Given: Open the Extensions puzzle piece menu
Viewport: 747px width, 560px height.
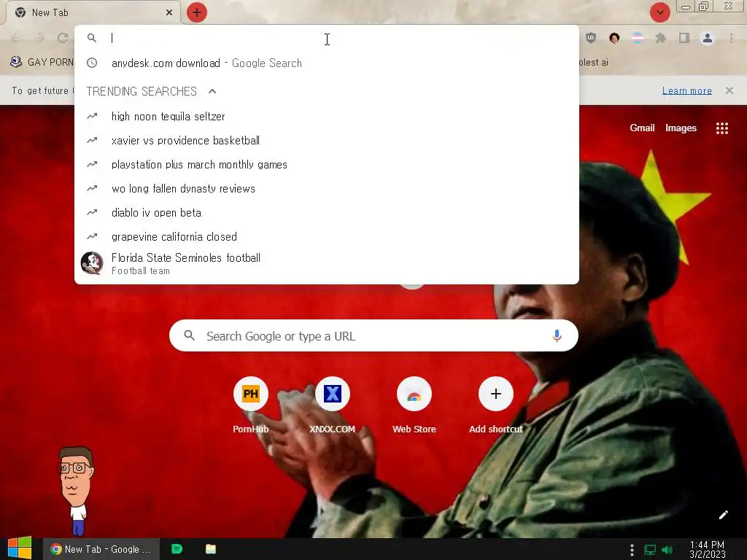Looking at the screenshot, I should [660, 38].
